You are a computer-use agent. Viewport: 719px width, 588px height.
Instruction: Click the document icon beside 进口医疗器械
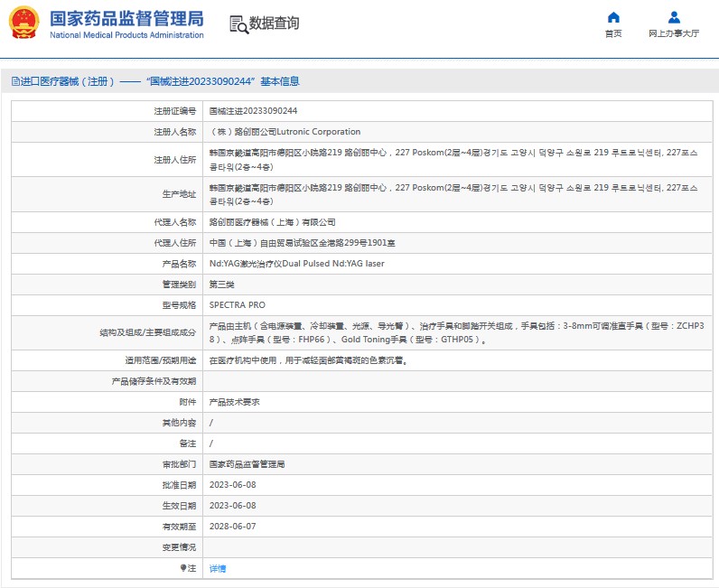pos(15,81)
